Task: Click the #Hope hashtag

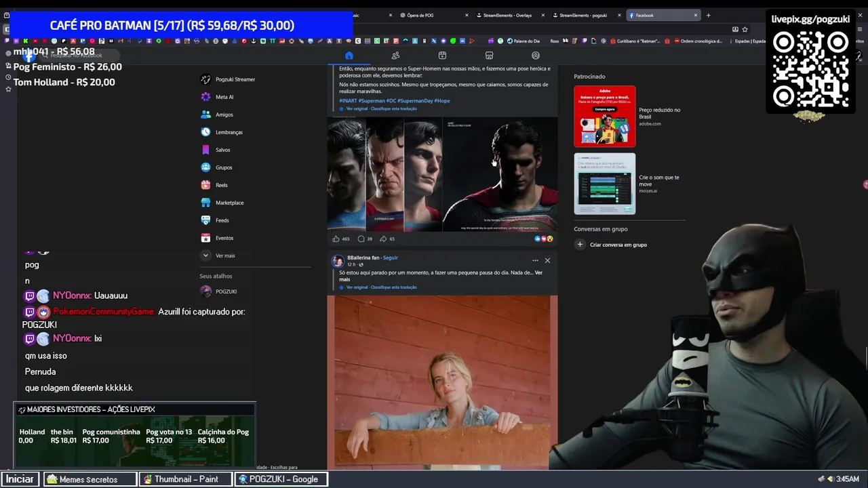Action: [x=441, y=100]
